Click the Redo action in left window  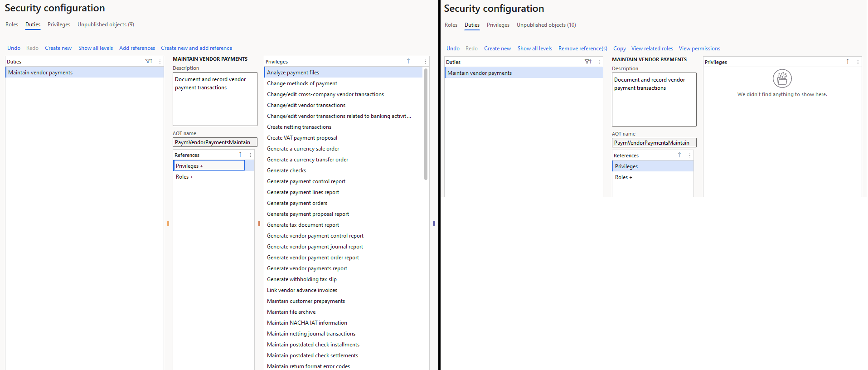click(32, 48)
